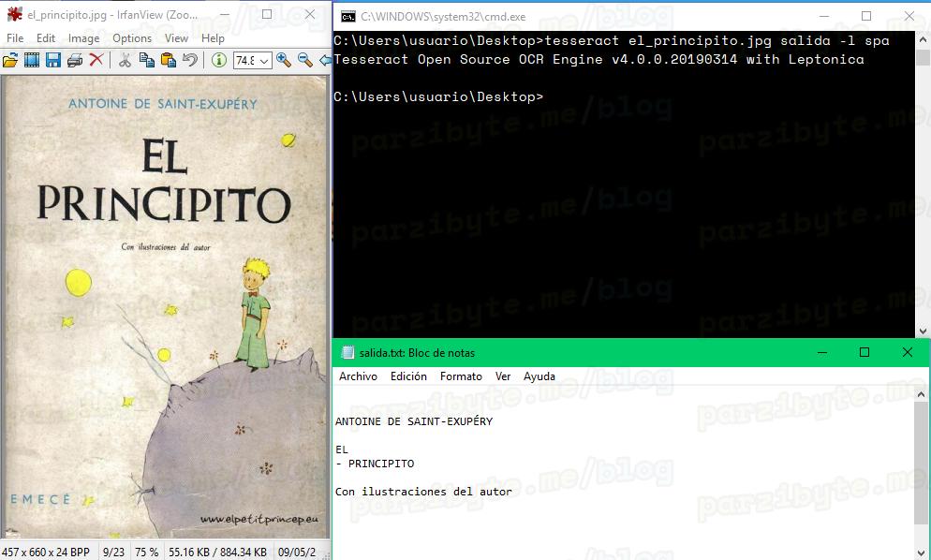Open the Notepad Formato menu
The height and width of the screenshot is (560, 931).
461,376
